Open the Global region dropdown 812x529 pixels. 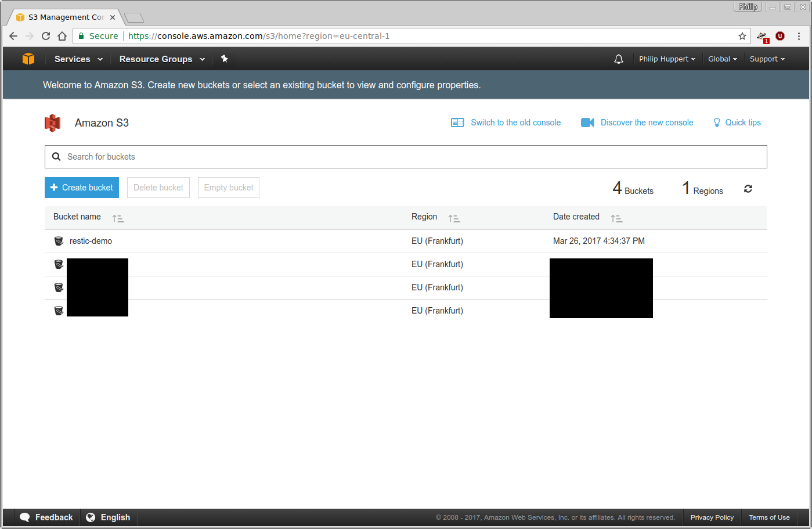coord(722,59)
